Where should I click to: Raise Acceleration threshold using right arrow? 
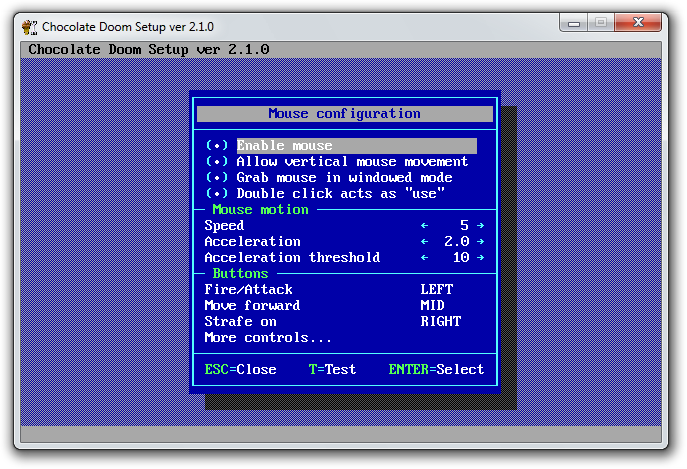coord(481,258)
